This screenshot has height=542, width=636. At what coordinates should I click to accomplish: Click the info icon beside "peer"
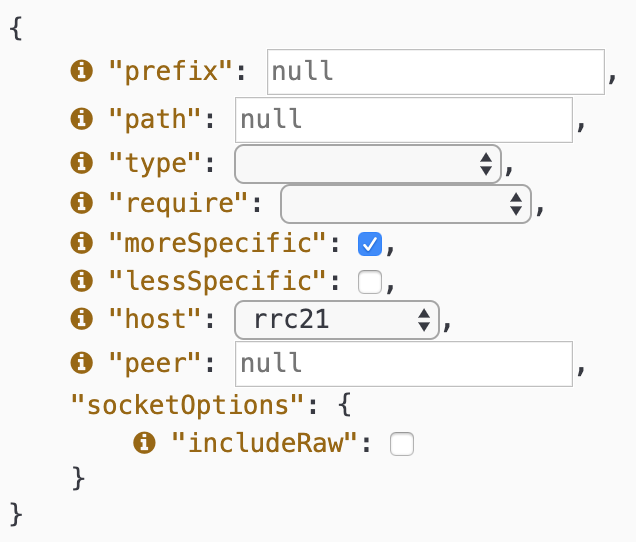click(x=82, y=362)
